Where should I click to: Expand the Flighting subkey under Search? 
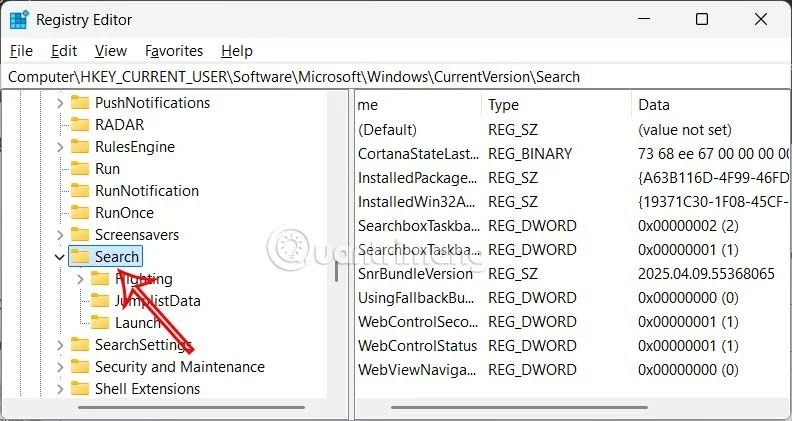coord(80,279)
